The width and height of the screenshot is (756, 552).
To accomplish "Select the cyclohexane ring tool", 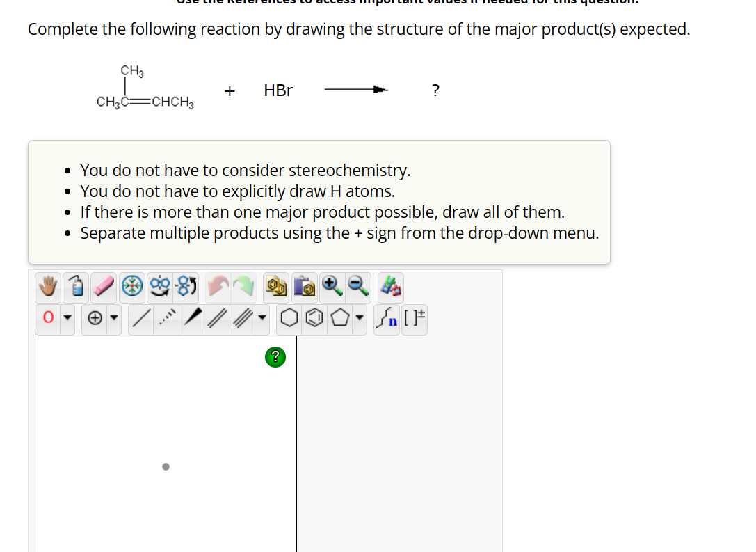I will pyautogui.click(x=289, y=317).
